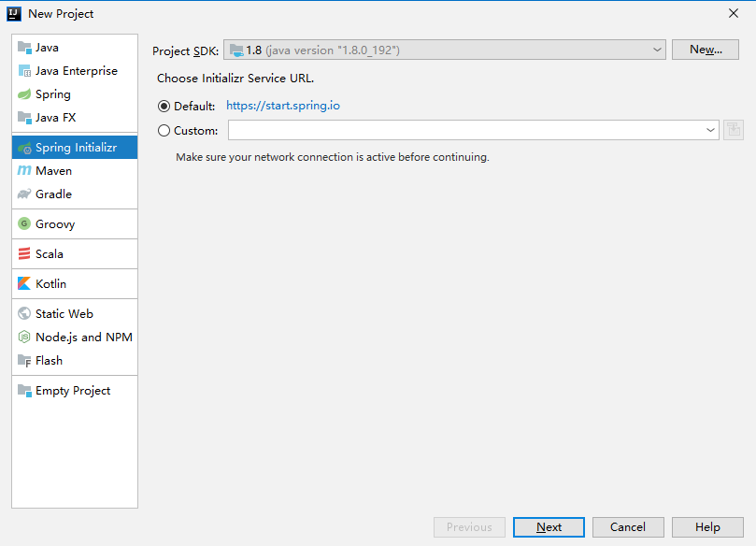Click the Project SDK label
Viewport: 756px width, 546px height.
[x=185, y=51]
